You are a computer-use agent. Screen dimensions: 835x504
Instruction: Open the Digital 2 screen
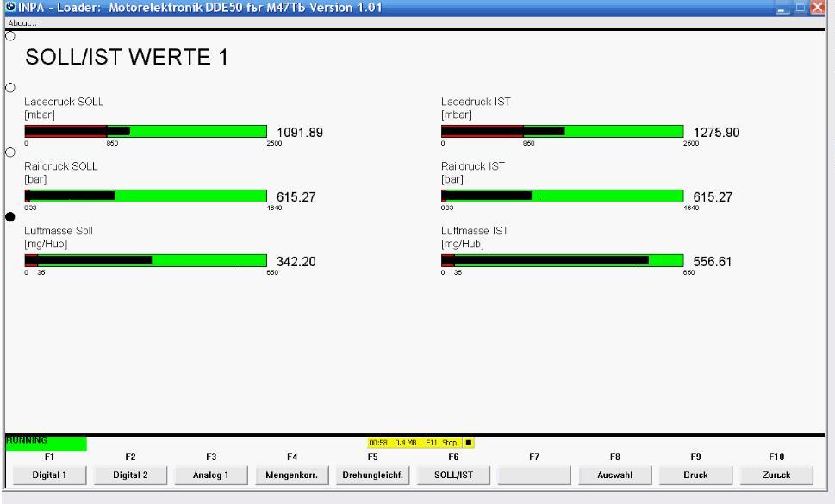130,476
